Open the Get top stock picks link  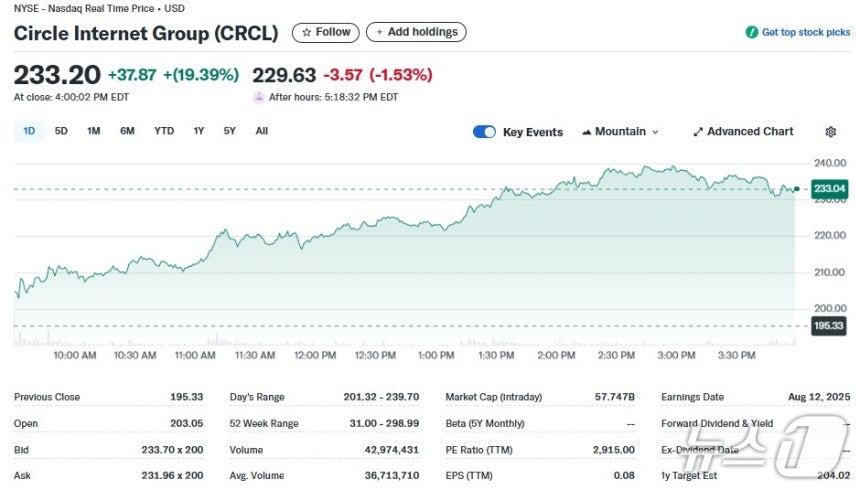798,32
